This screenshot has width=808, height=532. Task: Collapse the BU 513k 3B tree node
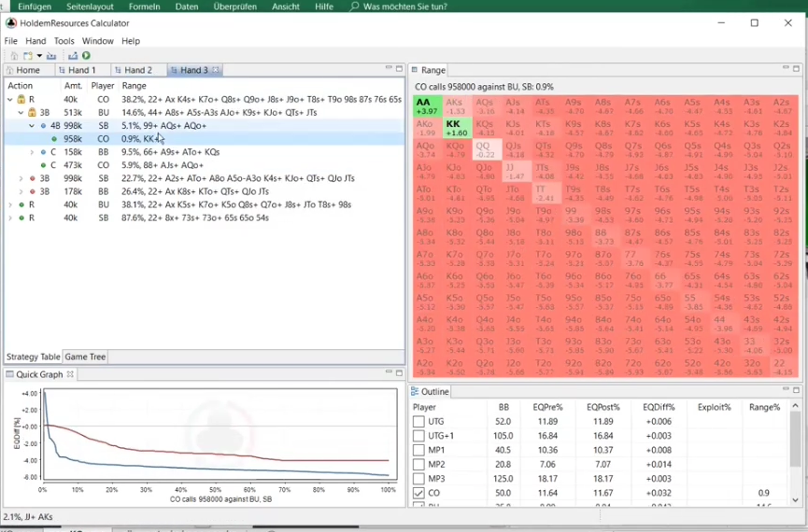click(x=21, y=112)
